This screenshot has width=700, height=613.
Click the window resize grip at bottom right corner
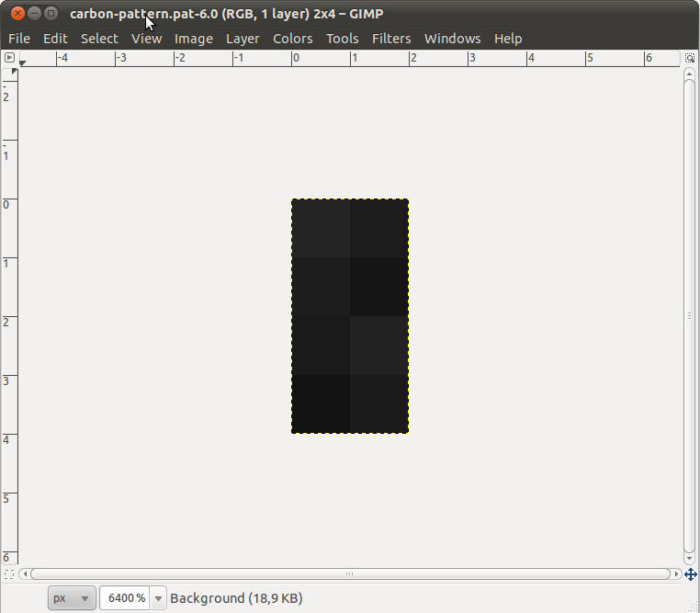coord(694,607)
